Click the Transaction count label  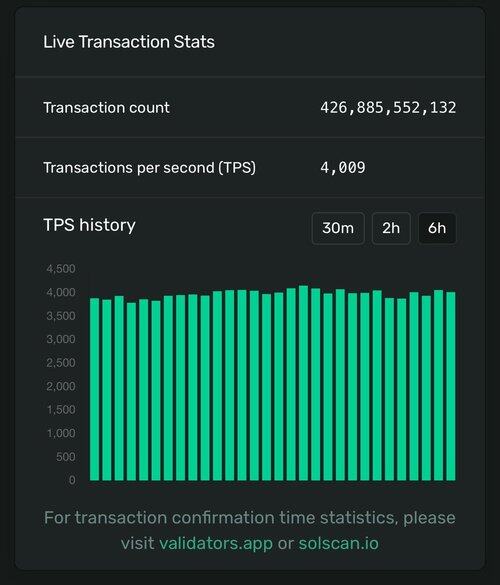(106, 108)
